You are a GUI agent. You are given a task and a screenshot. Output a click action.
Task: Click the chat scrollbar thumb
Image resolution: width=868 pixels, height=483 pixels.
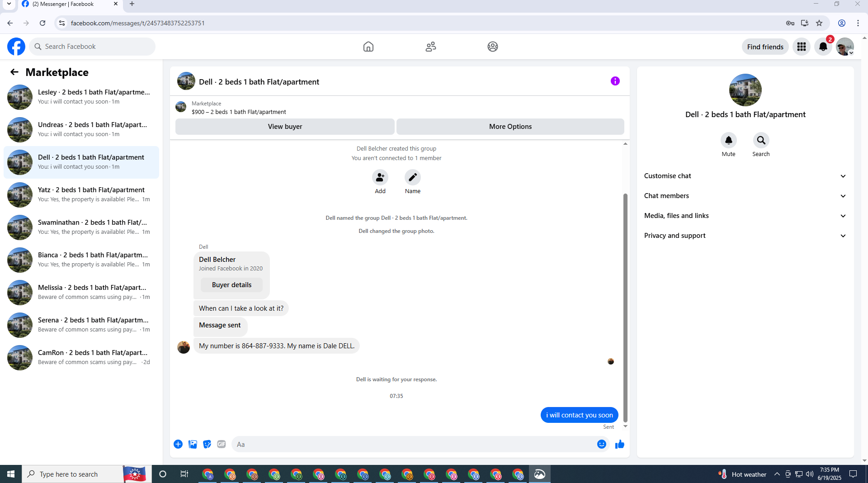coord(625,308)
